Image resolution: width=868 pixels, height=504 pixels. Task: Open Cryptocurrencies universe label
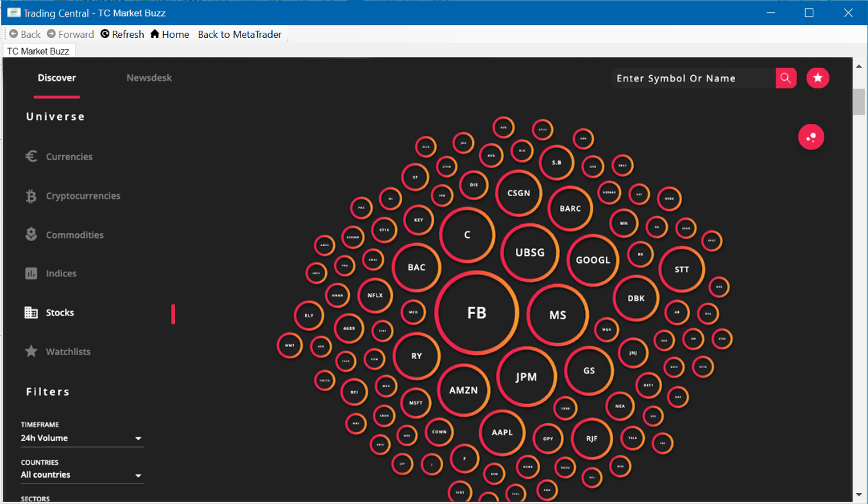tap(83, 196)
